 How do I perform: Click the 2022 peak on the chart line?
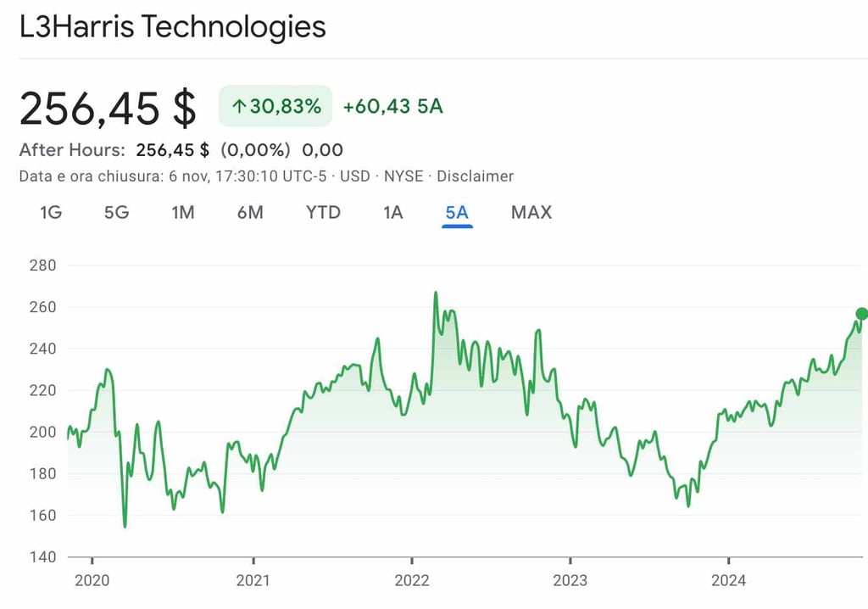436,293
